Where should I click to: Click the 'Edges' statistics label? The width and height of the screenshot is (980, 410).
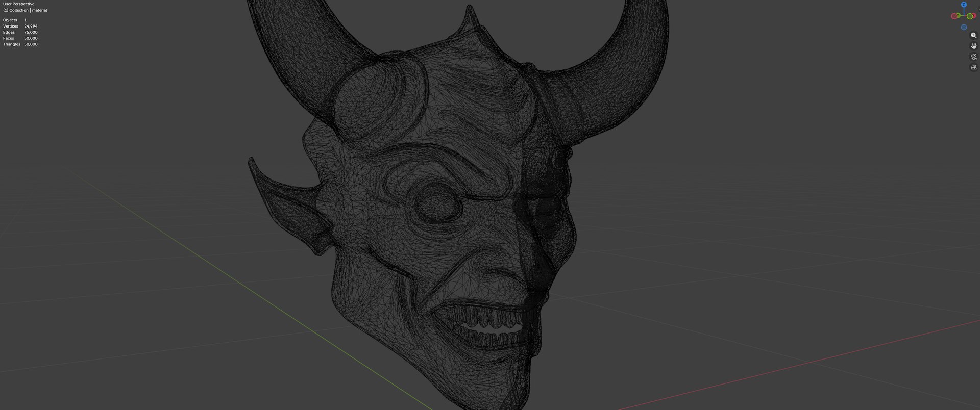point(9,32)
